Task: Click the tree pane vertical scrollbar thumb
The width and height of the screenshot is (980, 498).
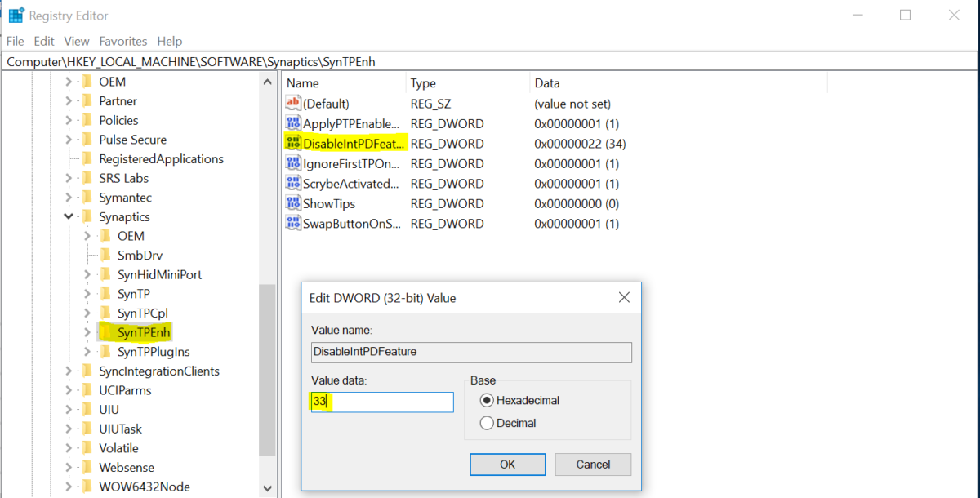Action: 267,367
